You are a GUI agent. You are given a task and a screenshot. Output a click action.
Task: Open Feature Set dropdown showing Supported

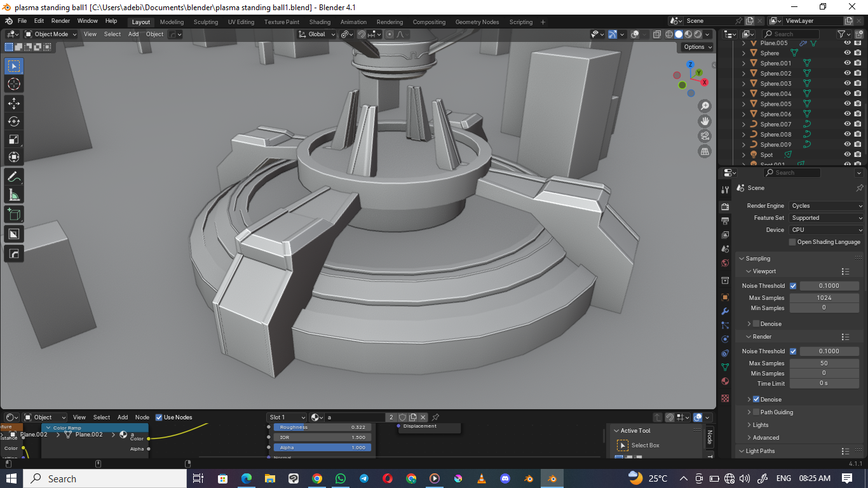[827, 218]
